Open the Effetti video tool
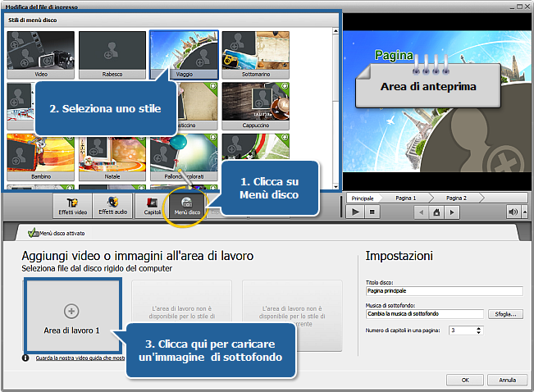 pos(72,206)
